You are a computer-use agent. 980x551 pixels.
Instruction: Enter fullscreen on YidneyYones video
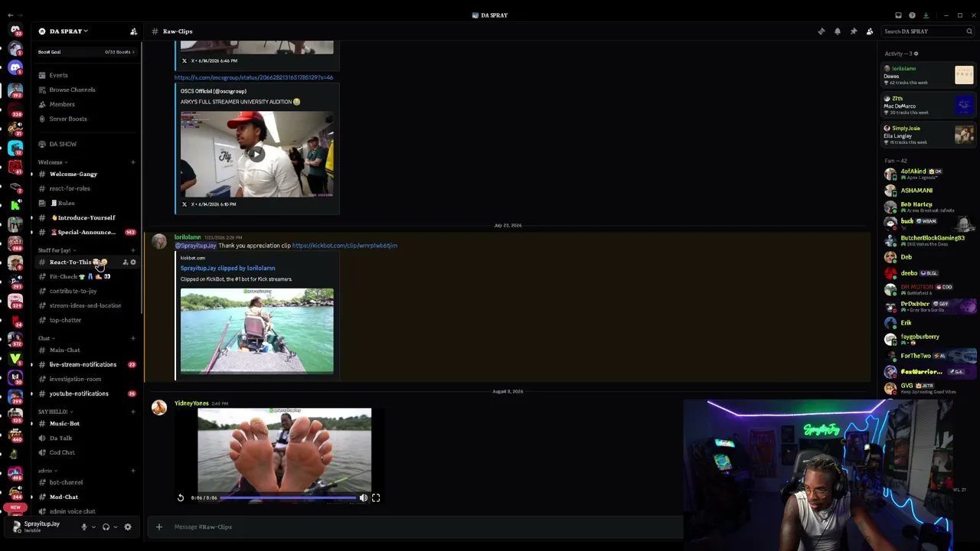point(376,497)
